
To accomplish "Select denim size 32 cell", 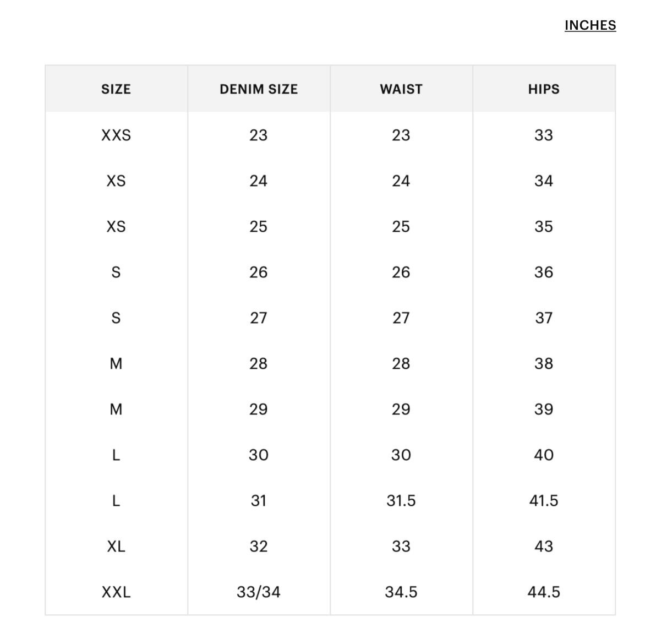I will tap(259, 546).
